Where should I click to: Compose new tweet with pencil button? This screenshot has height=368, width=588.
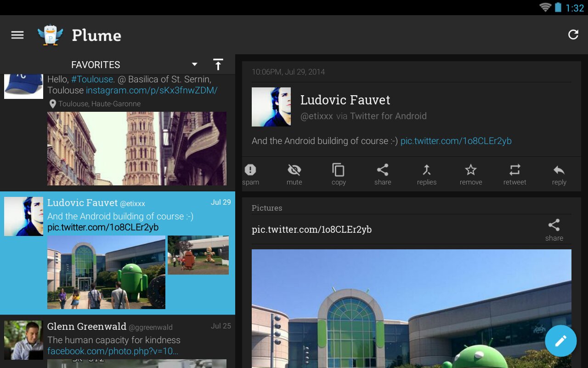(560, 341)
